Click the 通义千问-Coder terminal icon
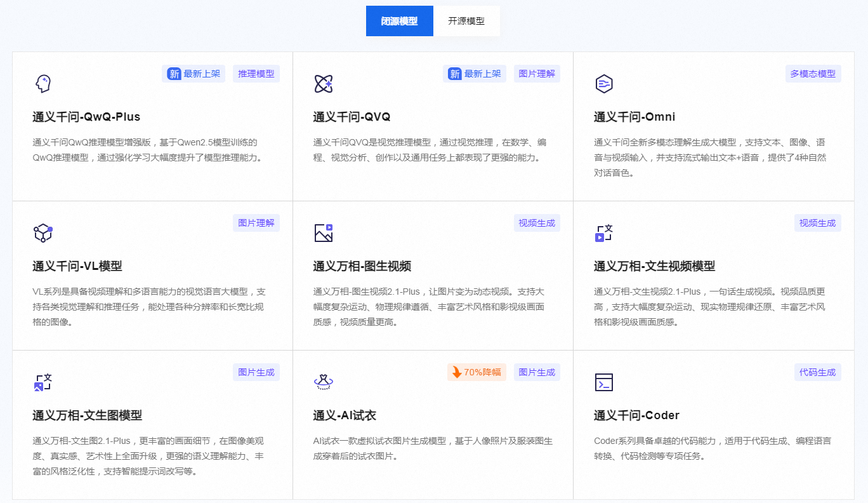 coord(603,382)
